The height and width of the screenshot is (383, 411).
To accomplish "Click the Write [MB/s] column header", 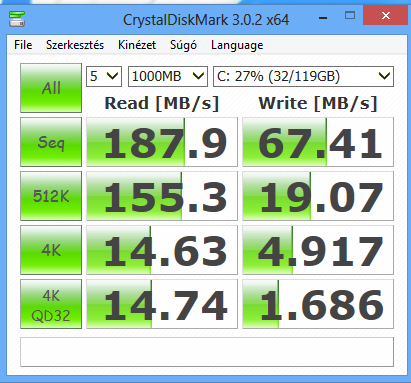I will point(318,103).
